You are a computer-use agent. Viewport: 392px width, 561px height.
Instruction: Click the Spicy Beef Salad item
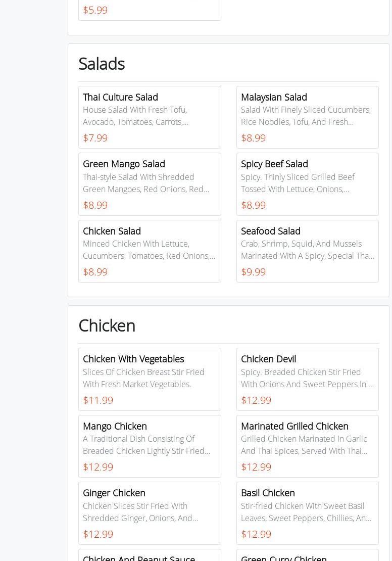tap(307, 184)
